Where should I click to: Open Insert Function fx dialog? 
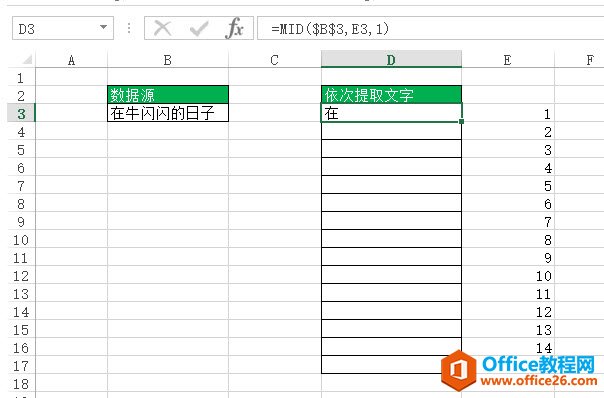235,28
